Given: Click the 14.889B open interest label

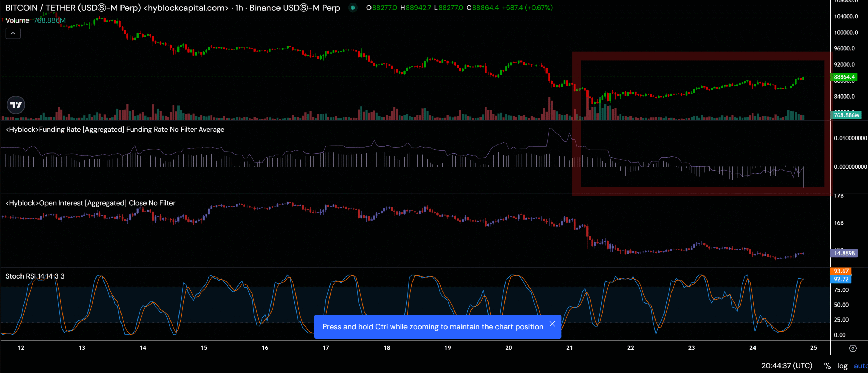Looking at the screenshot, I should (844, 253).
